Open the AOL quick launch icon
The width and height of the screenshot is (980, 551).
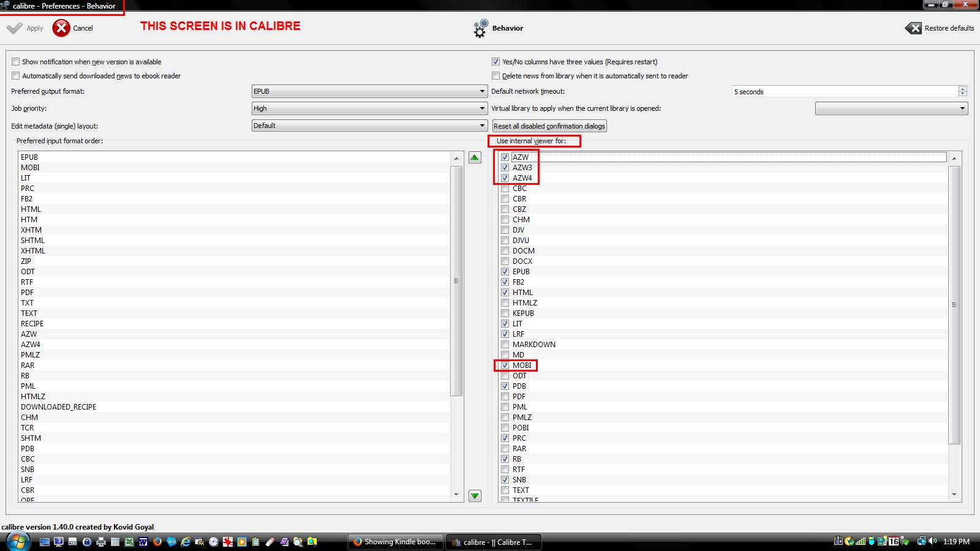click(171, 542)
